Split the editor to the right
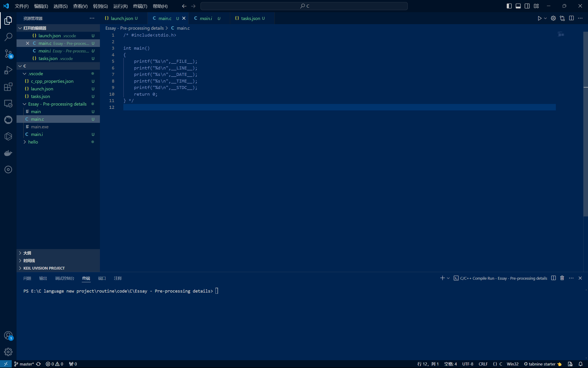Screen dimensions: 588x368 [571, 18]
